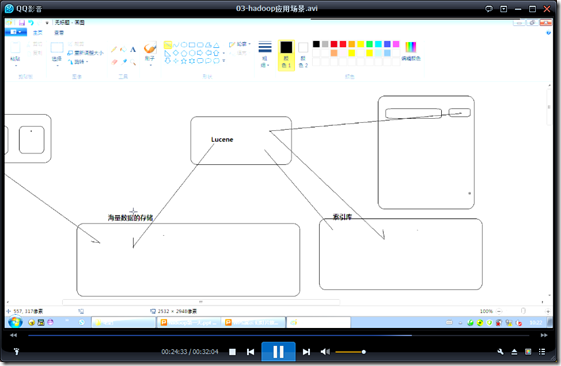Screen dimensions: 561x366
Task: Open the Windows Start orb
Action: coord(15,322)
